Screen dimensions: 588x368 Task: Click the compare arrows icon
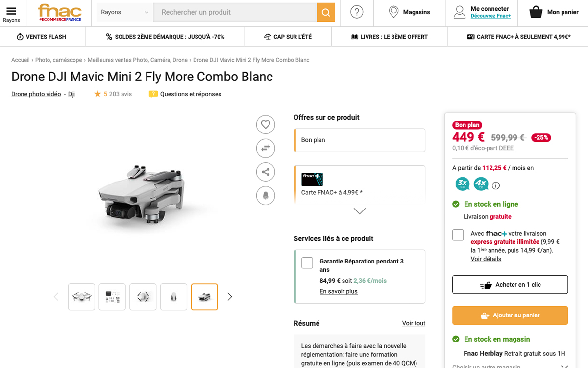(x=266, y=148)
